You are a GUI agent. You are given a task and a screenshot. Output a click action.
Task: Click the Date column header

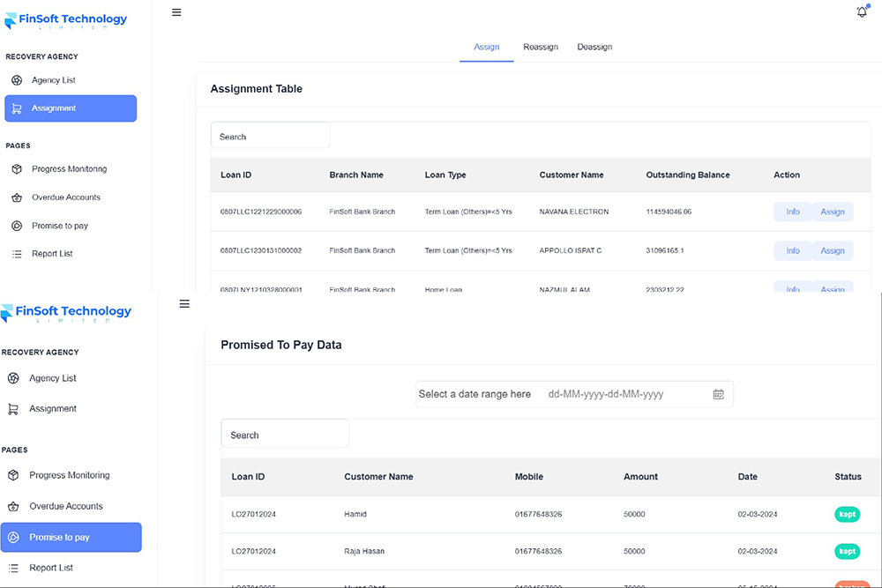[x=748, y=477]
